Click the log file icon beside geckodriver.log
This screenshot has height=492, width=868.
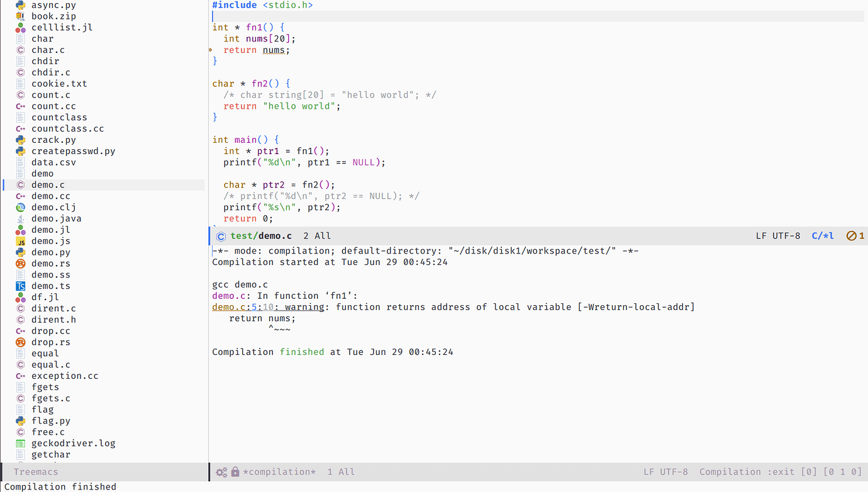pos(21,443)
